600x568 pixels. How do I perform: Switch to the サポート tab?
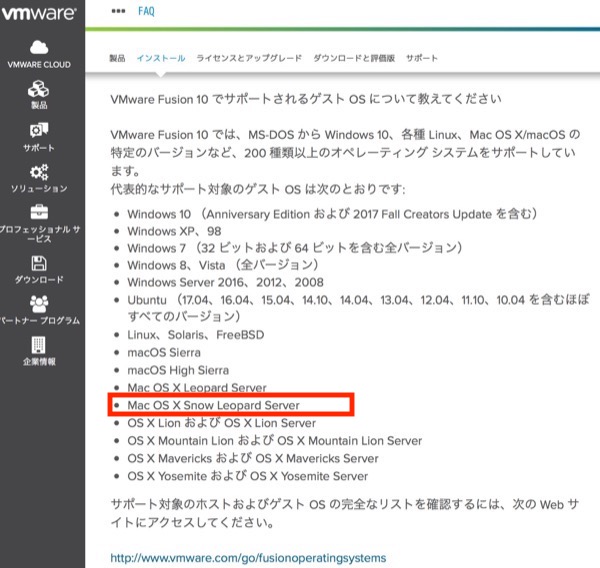422,58
